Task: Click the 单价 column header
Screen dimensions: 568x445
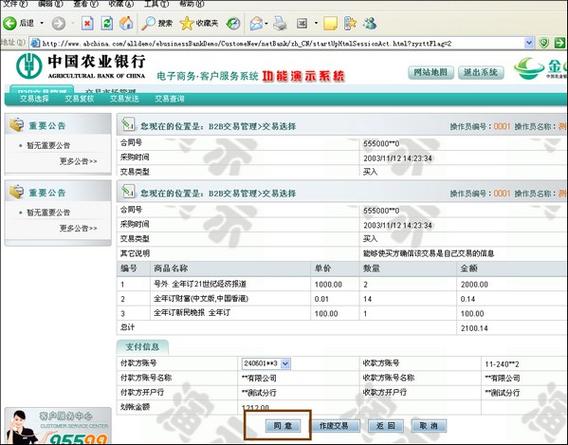Action: (323, 268)
